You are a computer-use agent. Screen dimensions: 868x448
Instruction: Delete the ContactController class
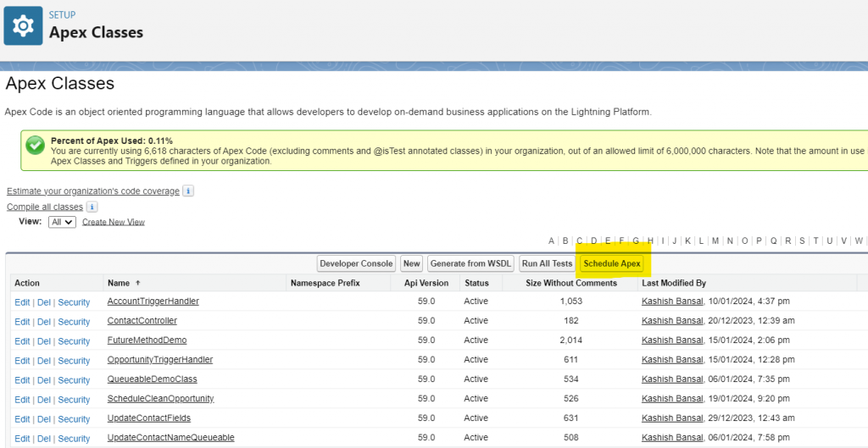44,321
